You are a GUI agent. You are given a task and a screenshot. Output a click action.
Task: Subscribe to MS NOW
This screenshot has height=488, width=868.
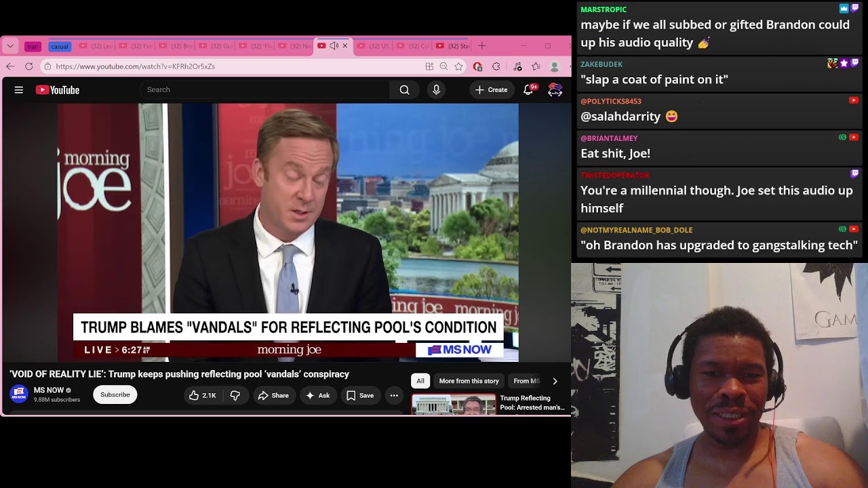click(x=115, y=394)
